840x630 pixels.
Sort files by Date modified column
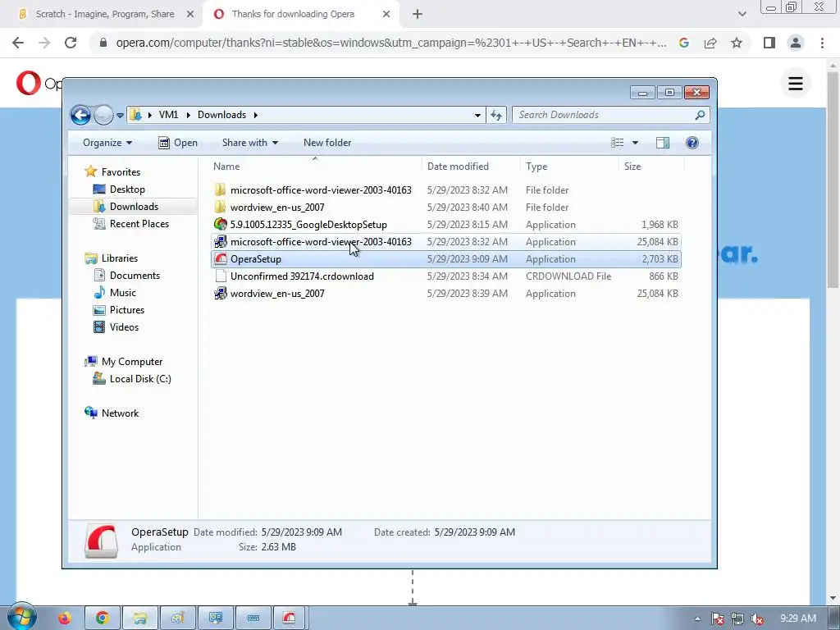471,166
